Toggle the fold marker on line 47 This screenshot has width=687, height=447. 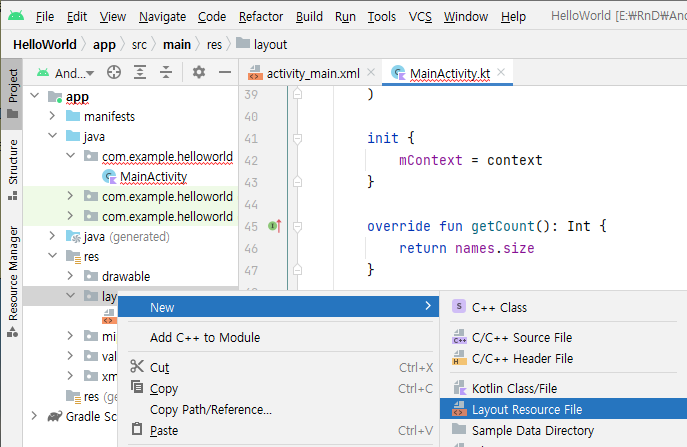[x=297, y=269]
